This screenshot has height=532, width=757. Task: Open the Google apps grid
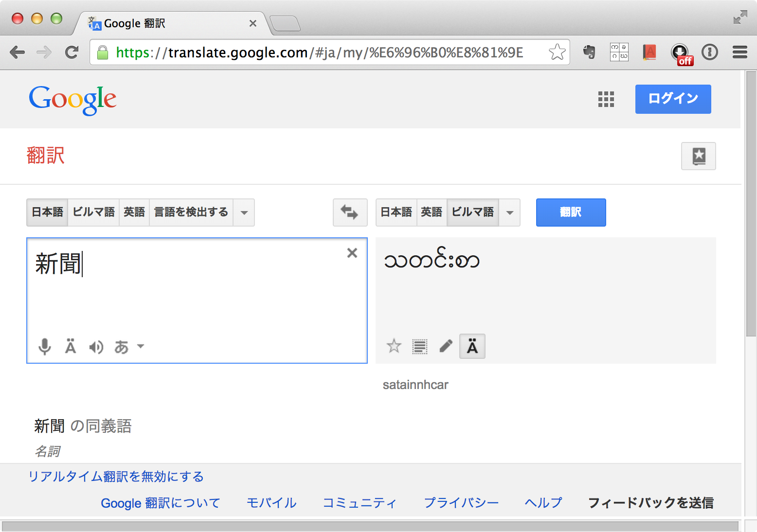(606, 99)
